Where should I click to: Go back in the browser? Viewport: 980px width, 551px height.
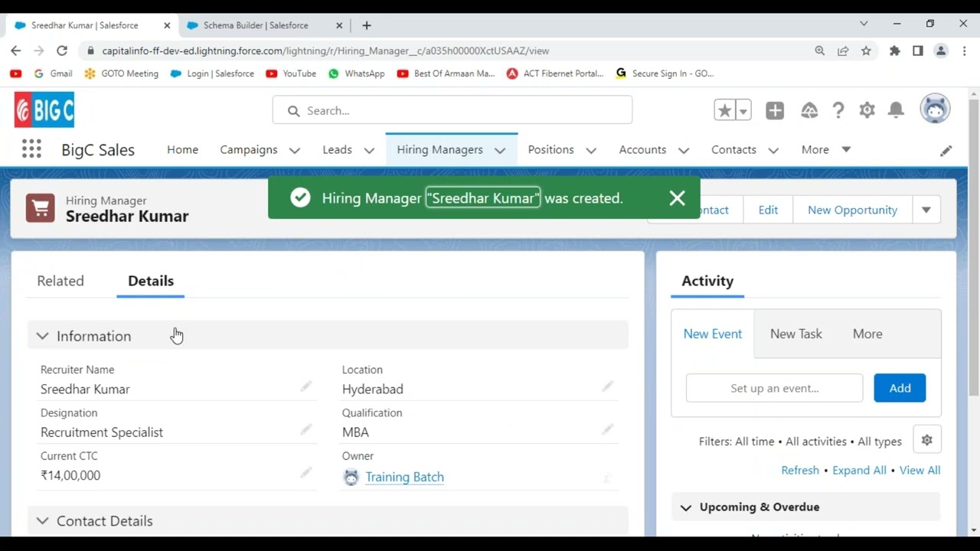(16, 51)
